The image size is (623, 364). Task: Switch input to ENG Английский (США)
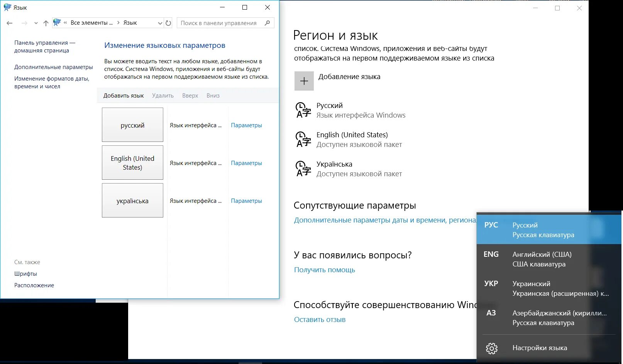point(549,259)
